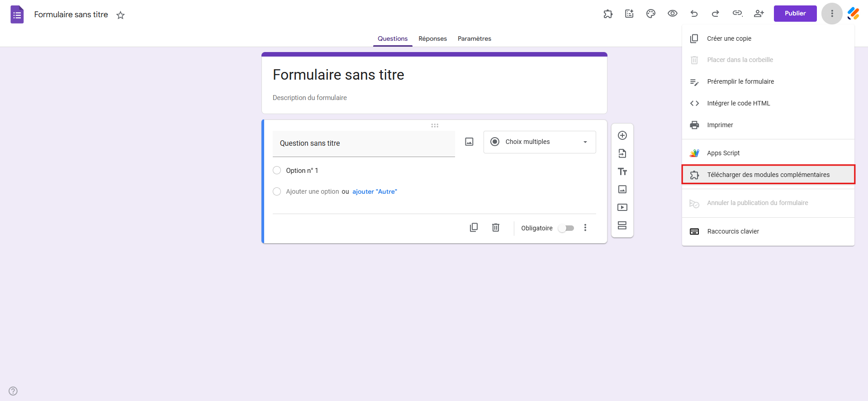Switch to the Questions tab

tap(393, 38)
